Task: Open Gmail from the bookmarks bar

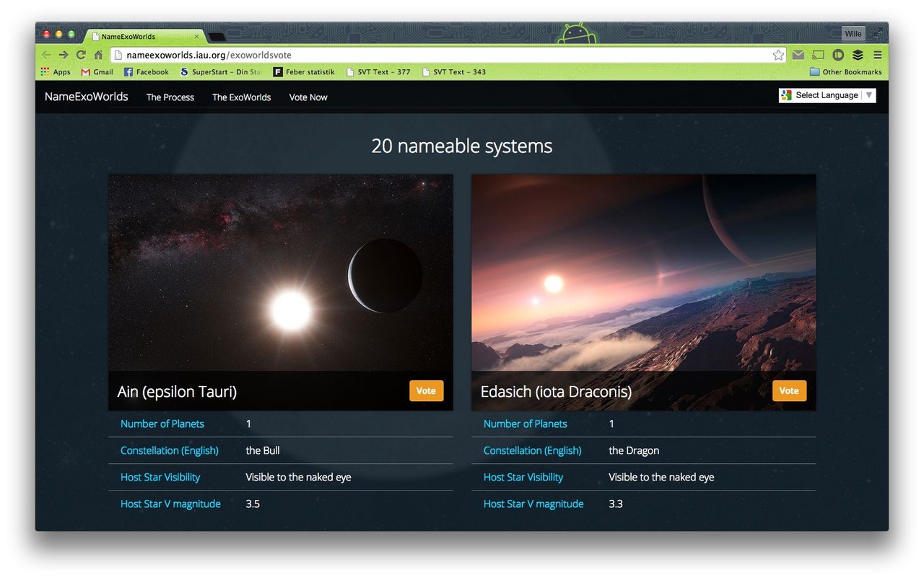Action: [x=96, y=71]
